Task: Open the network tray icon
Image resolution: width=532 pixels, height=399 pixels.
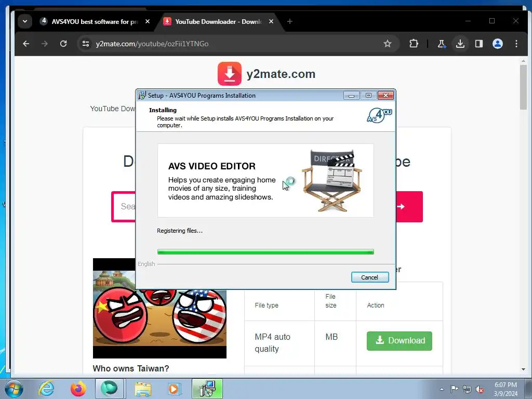Action: pos(467,390)
